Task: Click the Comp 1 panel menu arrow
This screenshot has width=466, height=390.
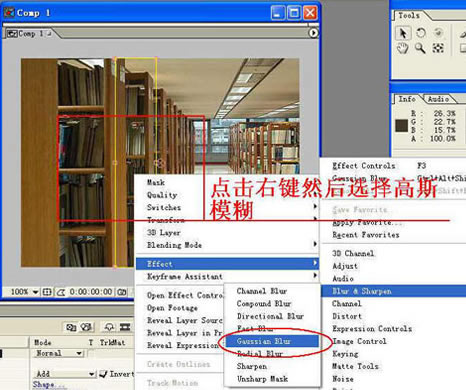Action: [x=313, y=33]
